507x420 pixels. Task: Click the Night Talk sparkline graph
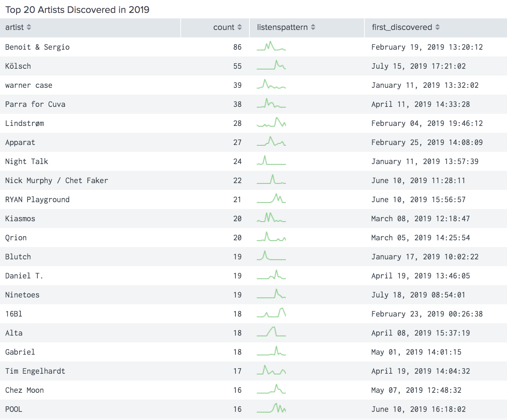[x=271, y=160]
